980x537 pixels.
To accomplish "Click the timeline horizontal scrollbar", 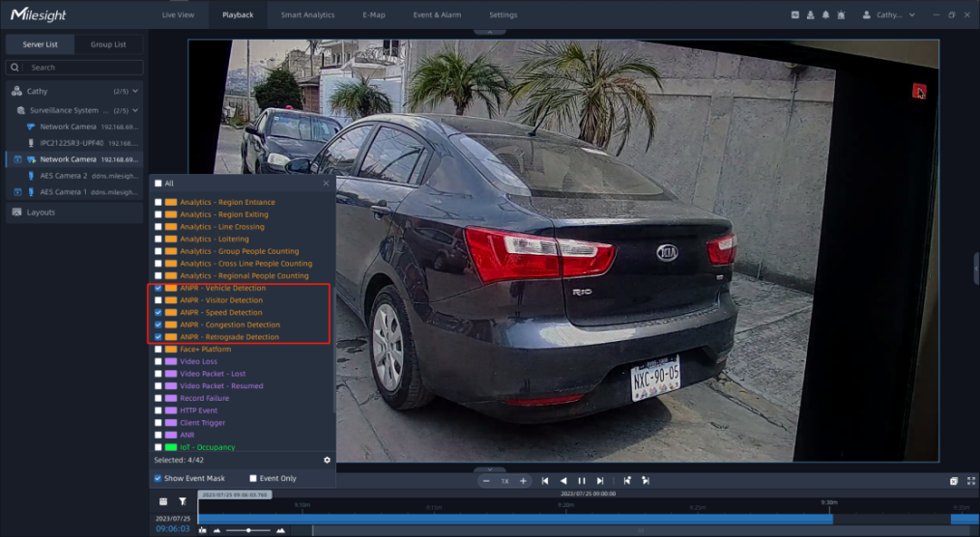I will coord(640,531).
